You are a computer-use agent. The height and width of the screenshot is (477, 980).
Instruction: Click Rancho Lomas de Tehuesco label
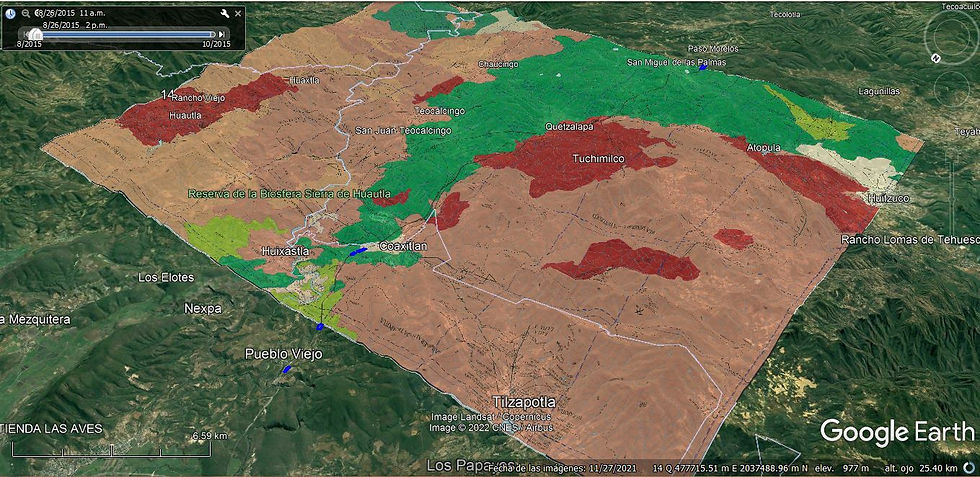pyautogui.click(x=910, y=239)
